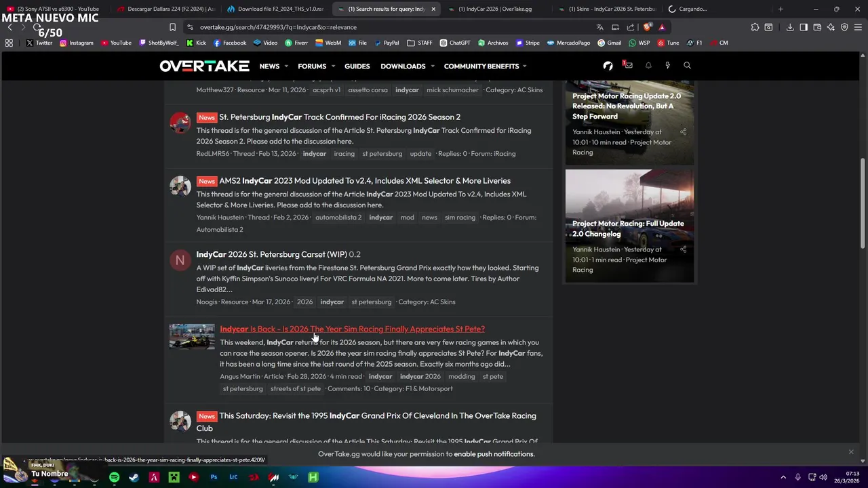Viewport: 868px width, 488px height.
Task: Click the Brave shields icon
Action: (x=647, y=27)
